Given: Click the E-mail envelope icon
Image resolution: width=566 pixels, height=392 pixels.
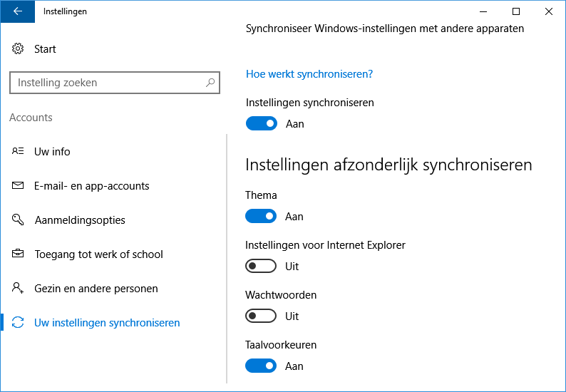Looking at the screenshot, I should (x=18, y=186).
